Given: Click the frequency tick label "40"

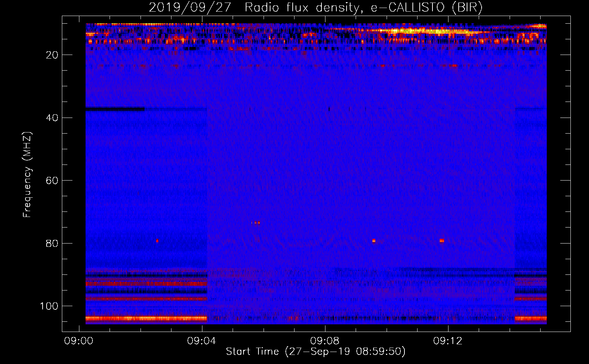Looking at the screenshot, I should pyautogui.click(x=52, y=118).
